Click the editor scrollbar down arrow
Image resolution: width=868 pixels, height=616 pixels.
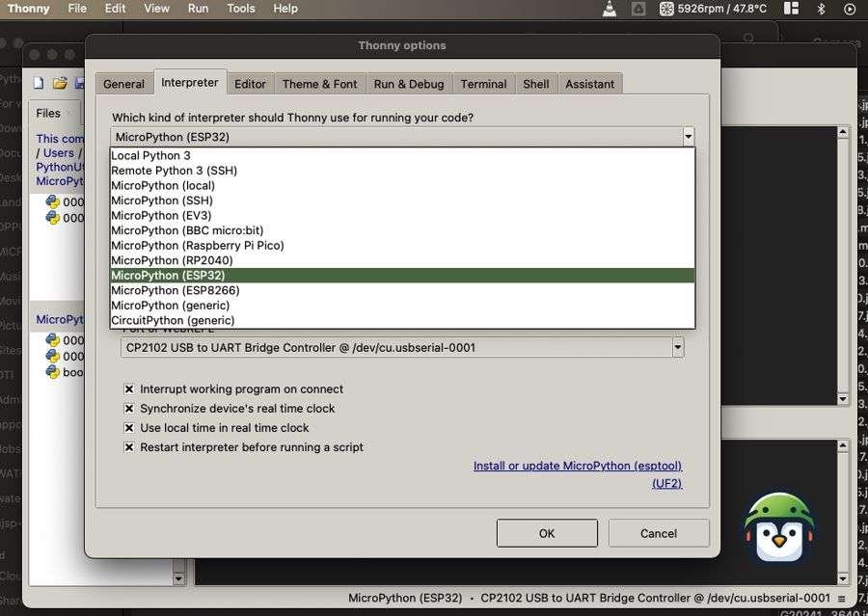pyautogui.click(x=843, y=399)
